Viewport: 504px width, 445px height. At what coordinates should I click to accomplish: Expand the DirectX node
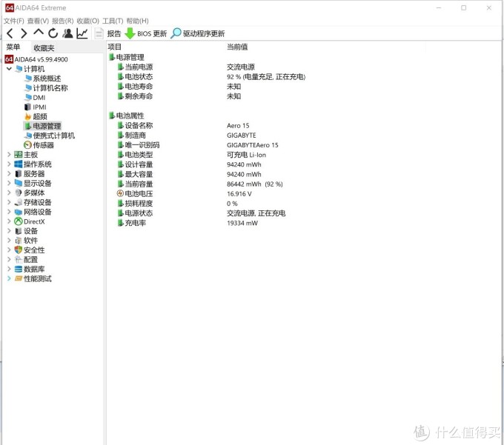9,221
